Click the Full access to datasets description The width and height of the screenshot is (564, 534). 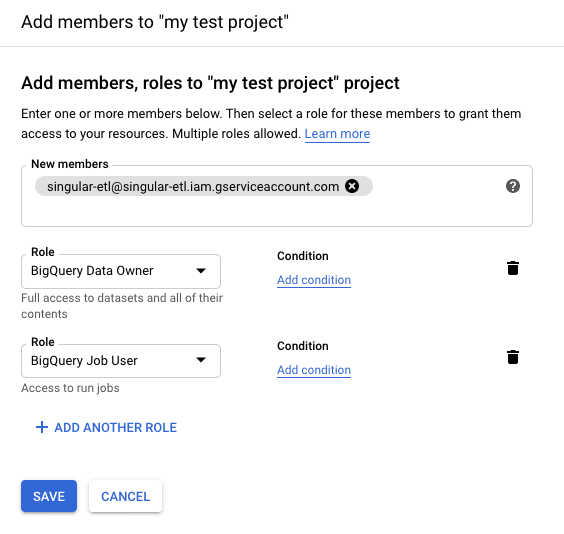122,306
